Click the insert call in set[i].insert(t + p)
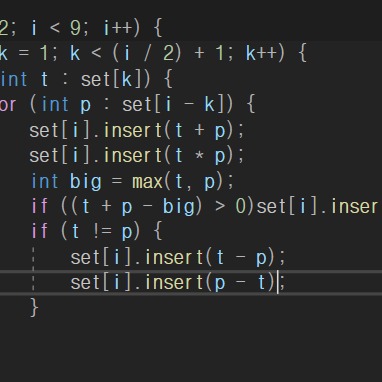The image size is (382, 382). point(133,130)
